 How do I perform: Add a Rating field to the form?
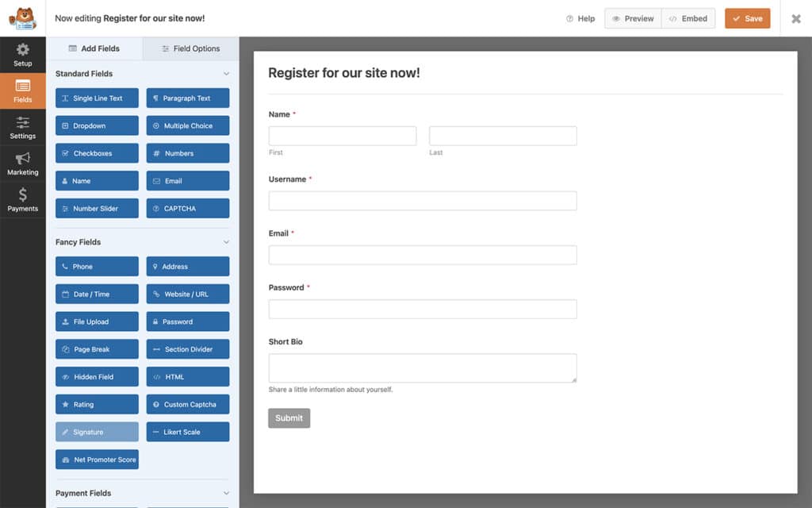coord(96,404)
